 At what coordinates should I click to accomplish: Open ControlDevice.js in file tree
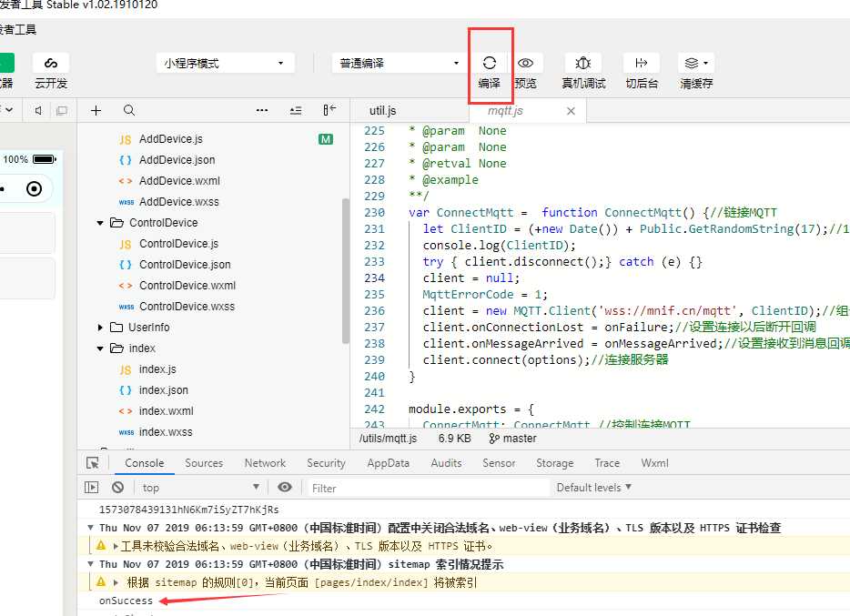pos(178,244)
